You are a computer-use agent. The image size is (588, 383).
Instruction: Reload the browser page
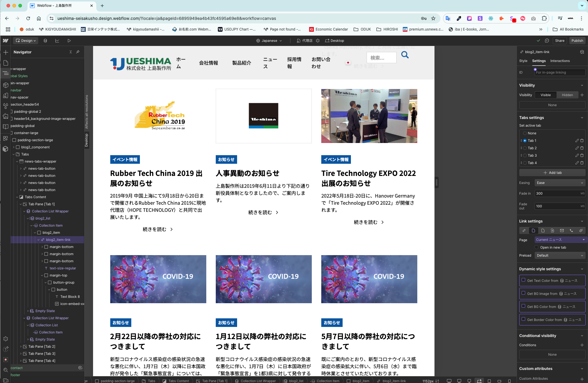coord(28,18)
